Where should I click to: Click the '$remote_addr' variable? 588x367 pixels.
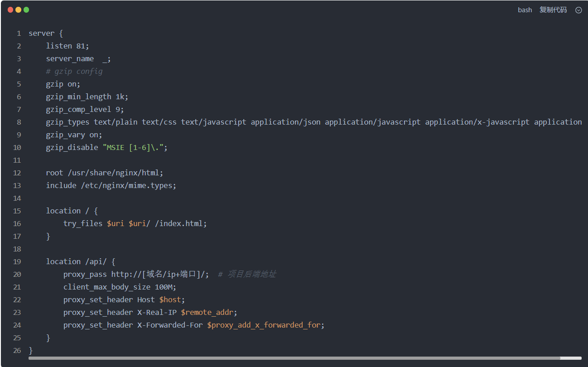pyautogui.click(x=207, y=312)
